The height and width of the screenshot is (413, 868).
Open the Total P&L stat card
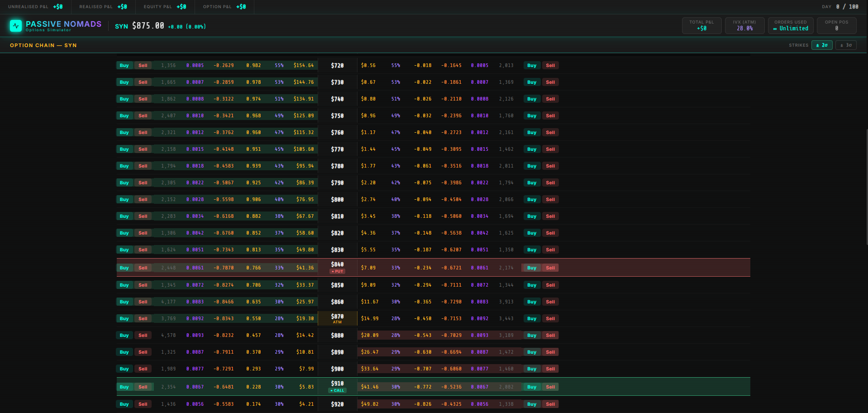point(701,25)
